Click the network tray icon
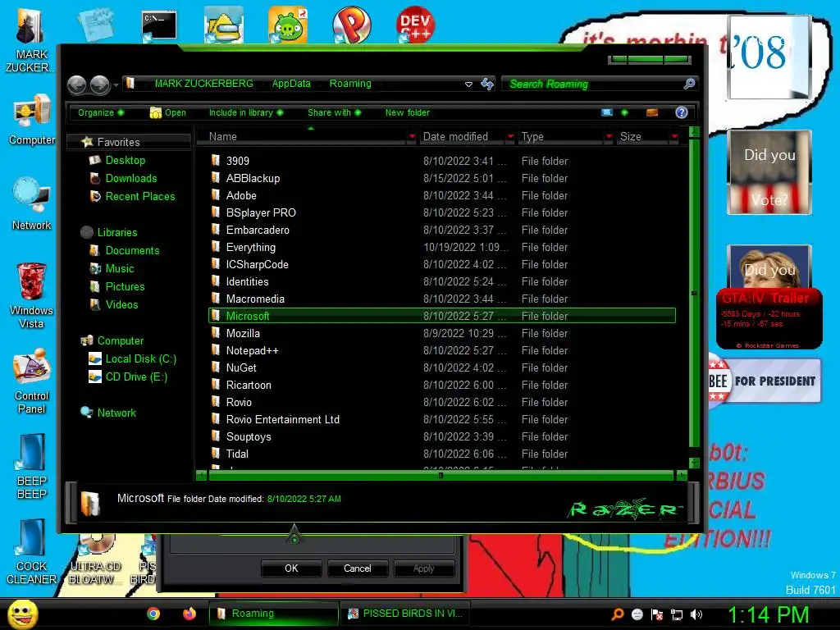Screen dimensions: 840x630 point(677,614)
